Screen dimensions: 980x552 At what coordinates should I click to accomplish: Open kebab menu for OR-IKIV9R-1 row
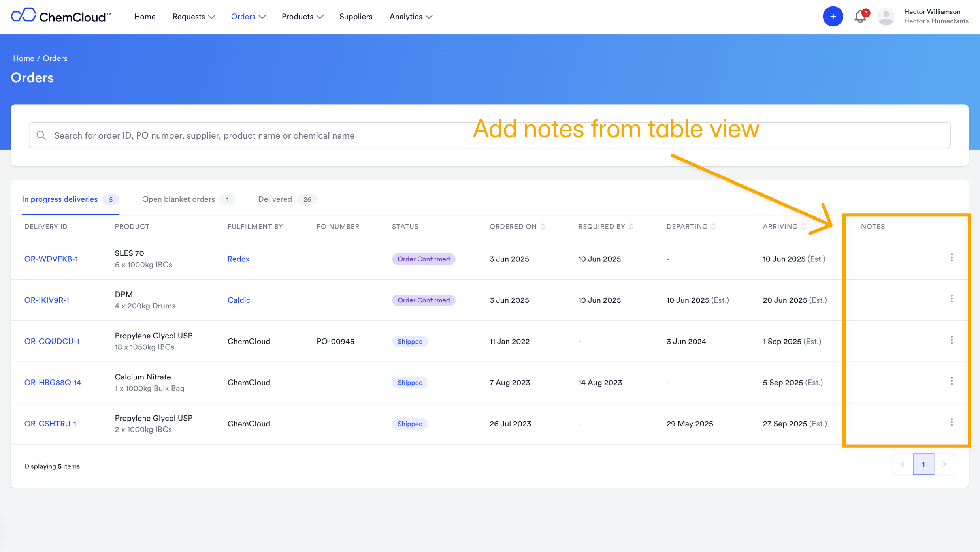pyautogui.click(x=952, y=299)
